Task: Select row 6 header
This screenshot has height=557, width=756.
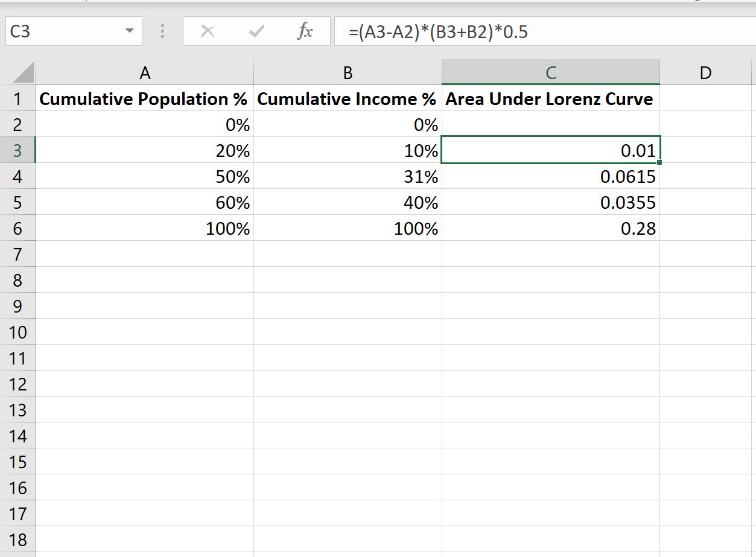Action: (x=17, y=229)
